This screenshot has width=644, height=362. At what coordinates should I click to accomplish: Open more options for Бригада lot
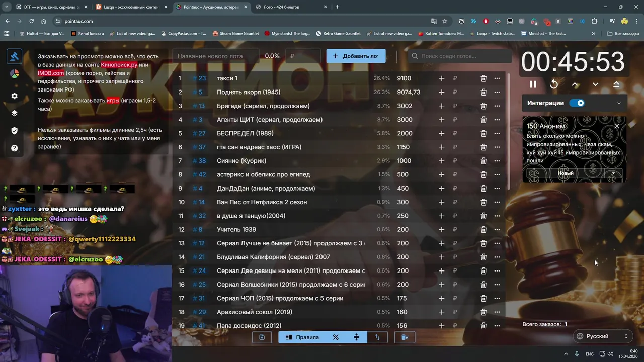click(x=497, y=106)
